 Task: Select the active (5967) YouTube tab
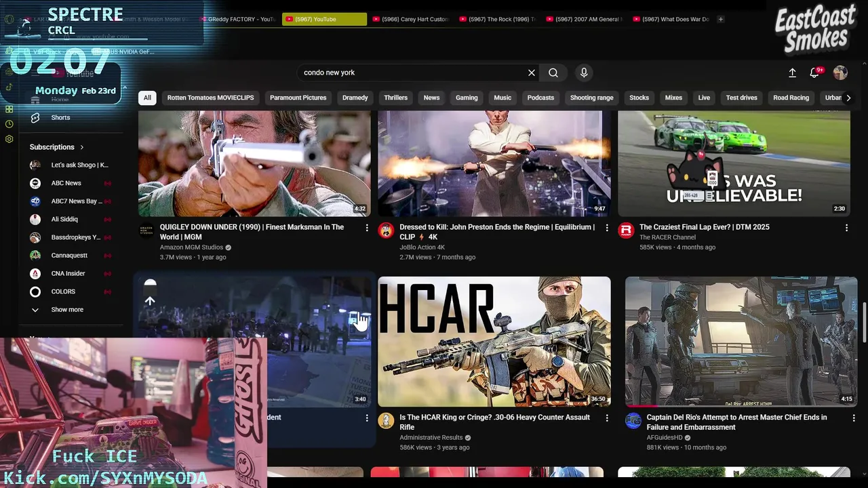pos(324,19)
